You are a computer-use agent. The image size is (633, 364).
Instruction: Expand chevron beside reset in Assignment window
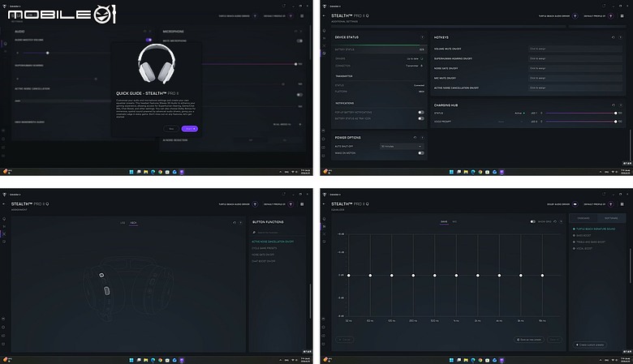pos(241,222)
